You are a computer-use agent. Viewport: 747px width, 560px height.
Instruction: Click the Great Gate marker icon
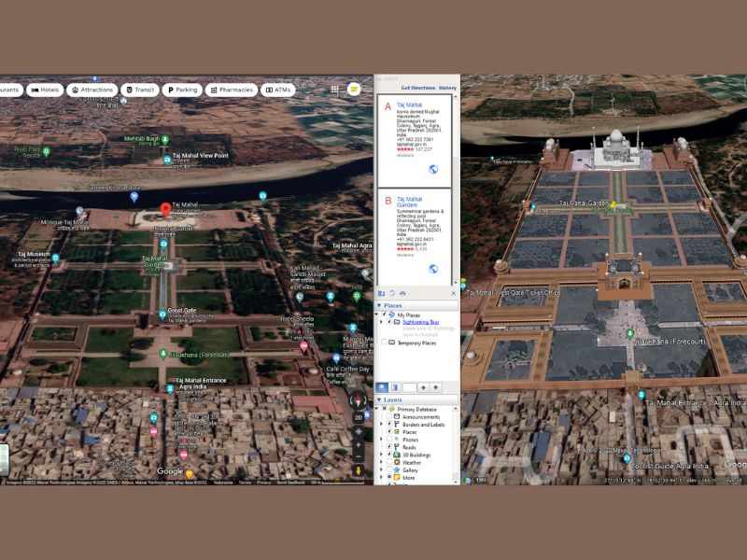click(x=162, y=315)
